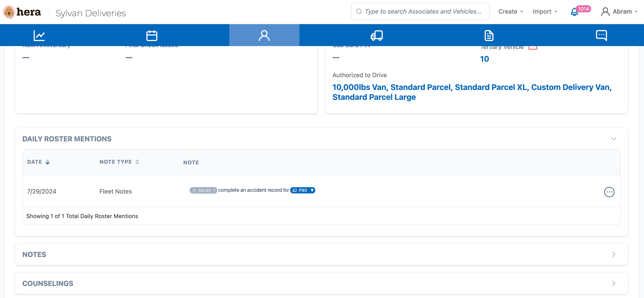Screen dimensions: 644x298
Task: Expand the Notes section
Action: (x=614, y=255)
